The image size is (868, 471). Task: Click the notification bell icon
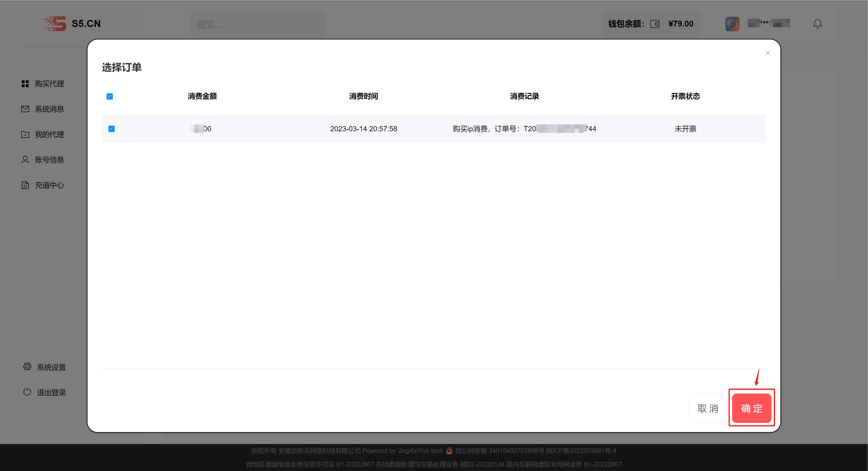817,24
